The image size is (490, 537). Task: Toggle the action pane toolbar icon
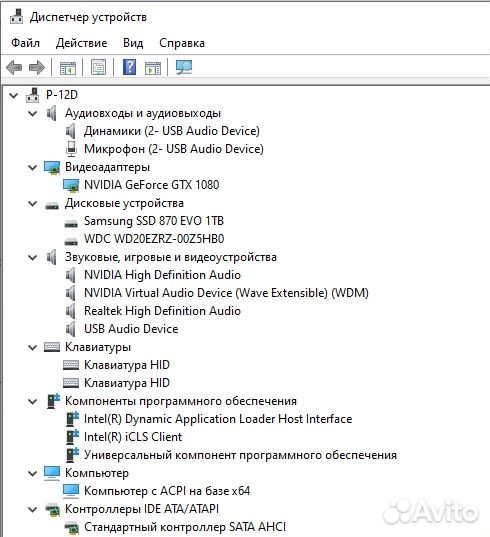click(x=153, y=67)
